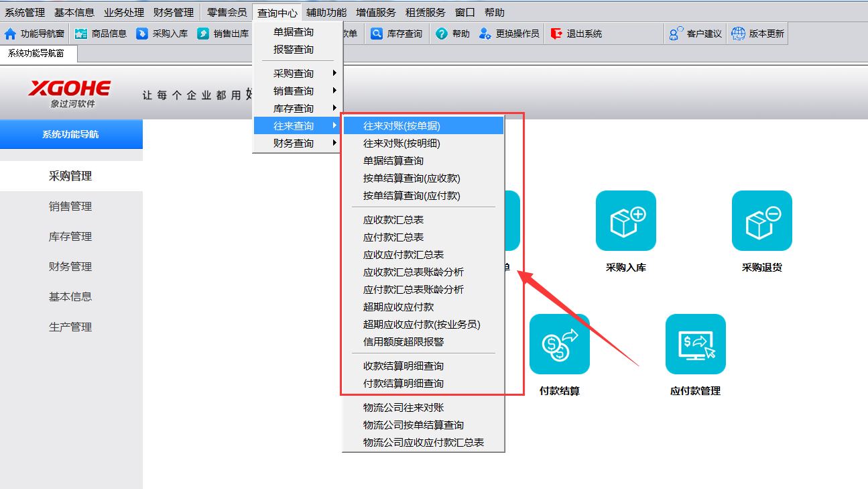Open the 付款结算 coin tile

click(560, 344)
